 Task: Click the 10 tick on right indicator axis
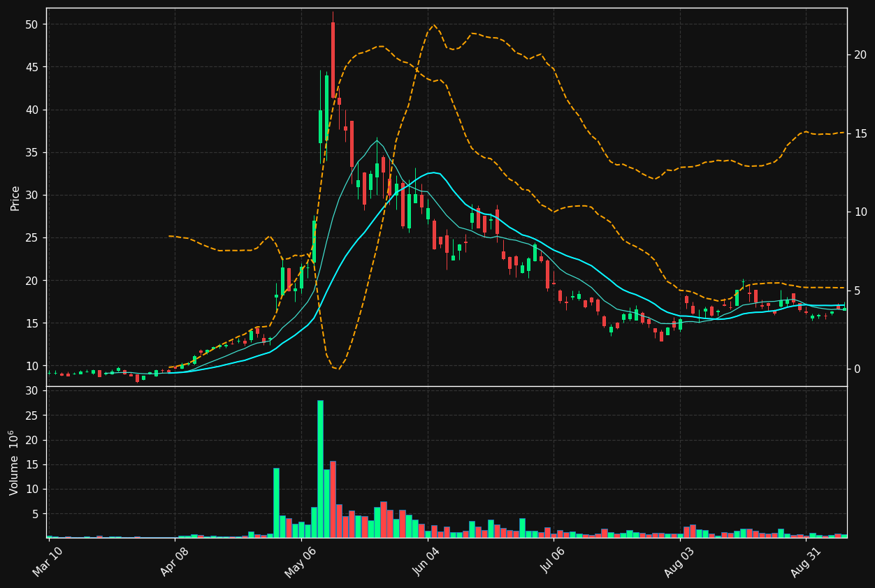coord(860,212)
